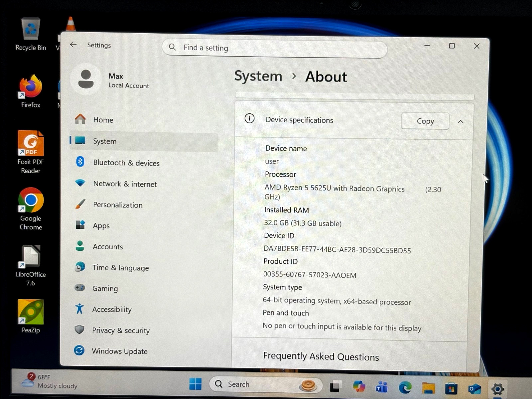Close the Settings window
This screenshot has width=532, height=399.
[x=476, y=46]
